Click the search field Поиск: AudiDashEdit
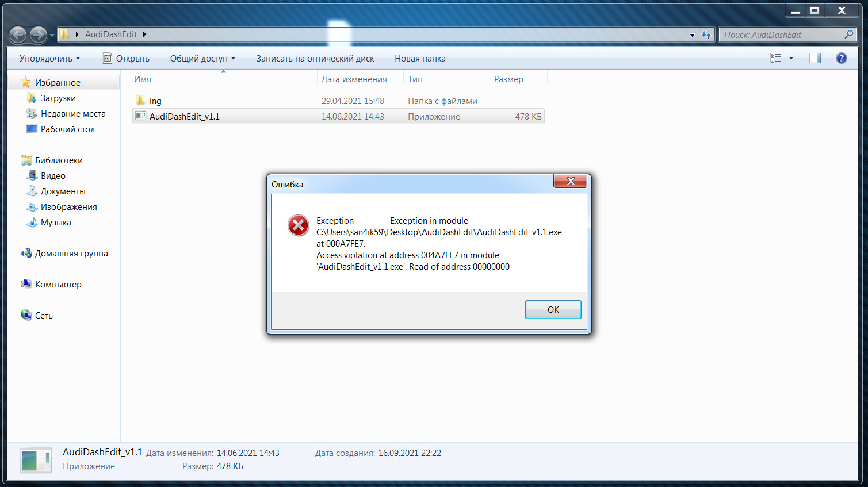This screenshot has width=868, height=487. click(782, 35)
